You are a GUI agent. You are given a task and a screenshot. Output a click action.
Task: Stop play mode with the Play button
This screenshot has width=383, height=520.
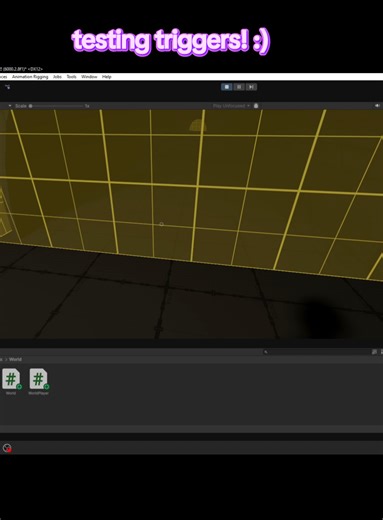pyautogui.click(x=227, y=87)
